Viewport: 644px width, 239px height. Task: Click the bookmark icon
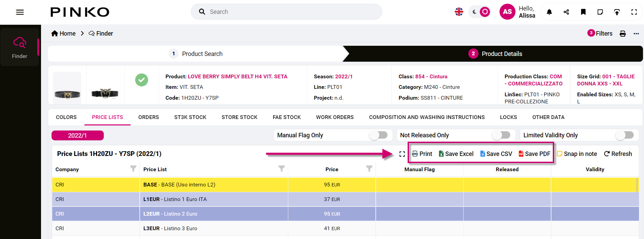click(x=583, y=12)
